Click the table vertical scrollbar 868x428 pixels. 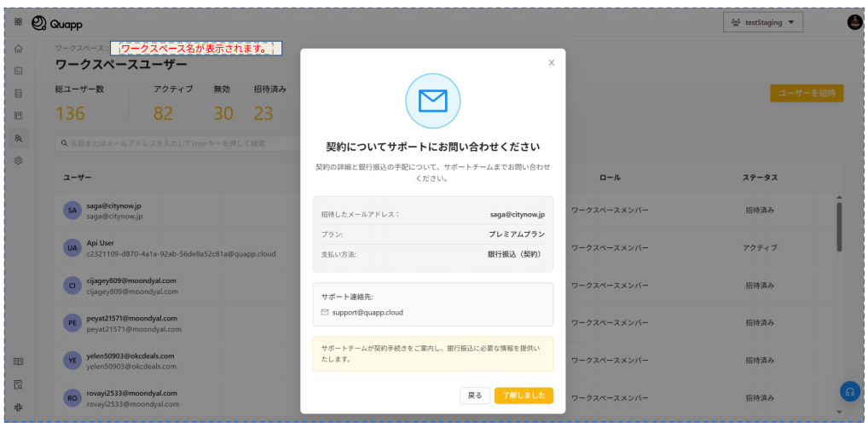839,226
